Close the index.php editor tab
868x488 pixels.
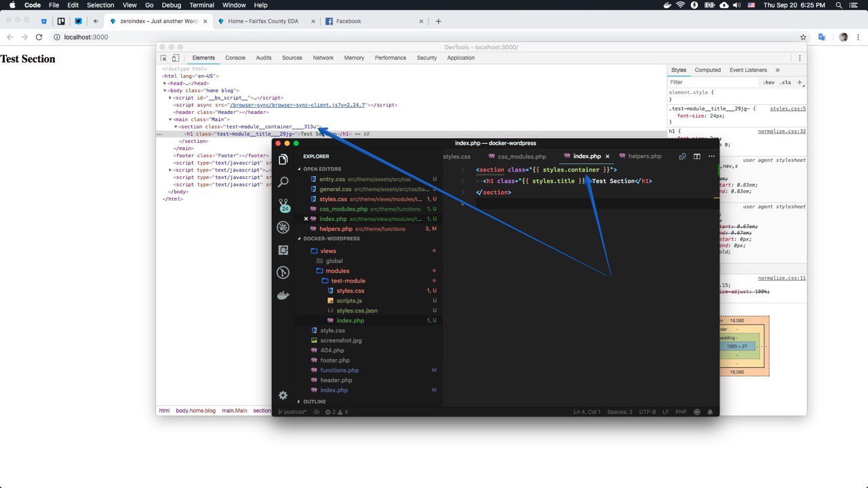[x=608, y=156]
